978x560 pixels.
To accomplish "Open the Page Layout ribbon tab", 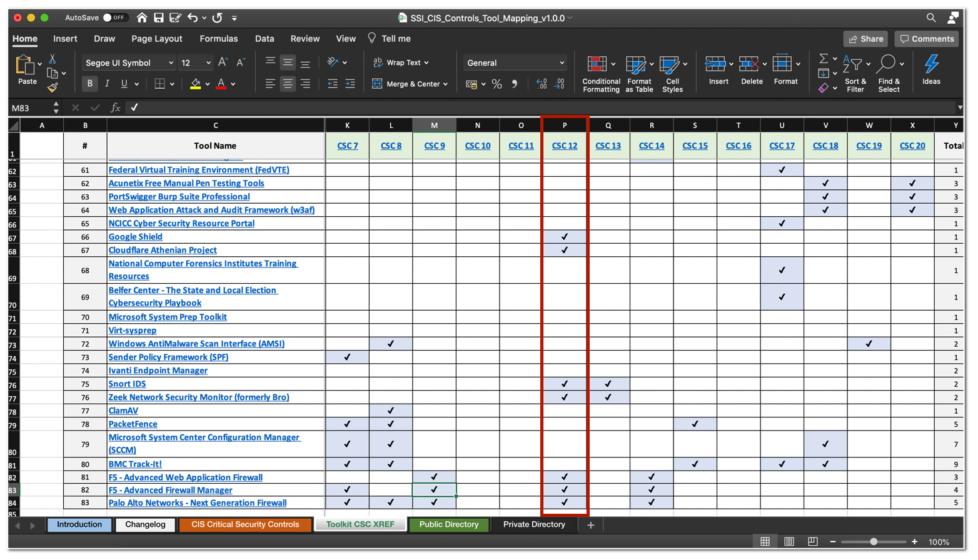I will (x=156, y=39).
